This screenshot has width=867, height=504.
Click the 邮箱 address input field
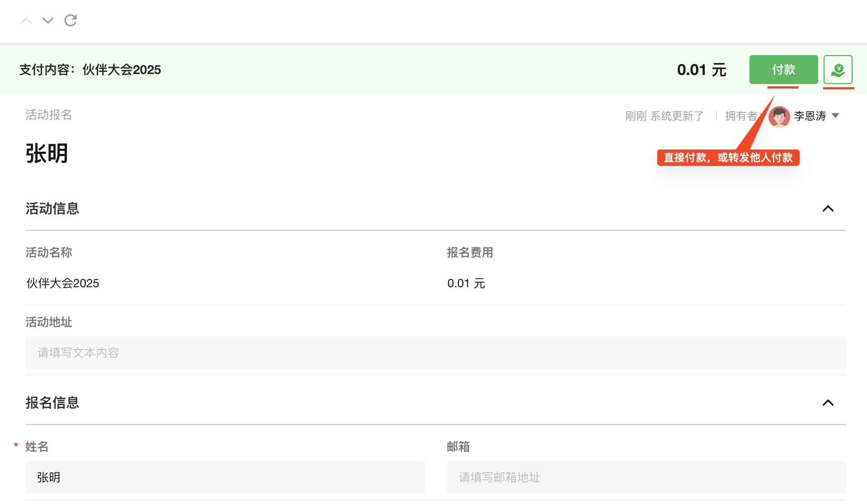tap(646, 477)
